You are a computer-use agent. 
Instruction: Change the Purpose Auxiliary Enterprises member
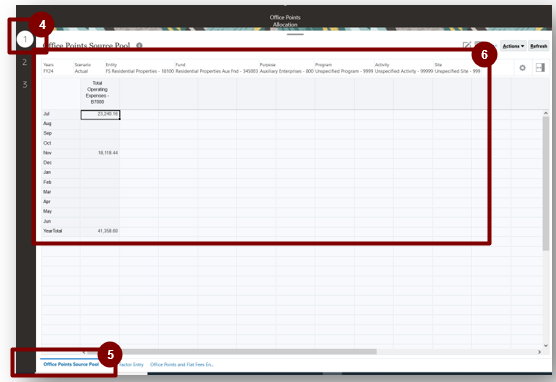click(287, 68)
